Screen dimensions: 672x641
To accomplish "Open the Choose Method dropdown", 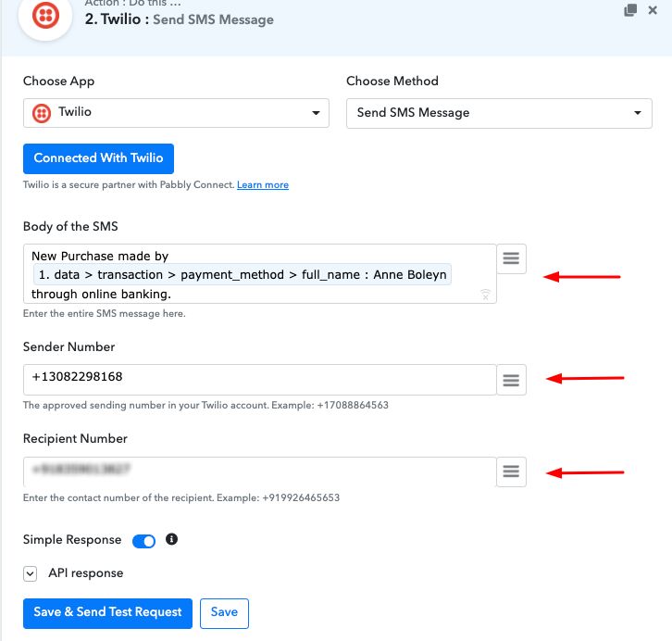I will [499, 113].
